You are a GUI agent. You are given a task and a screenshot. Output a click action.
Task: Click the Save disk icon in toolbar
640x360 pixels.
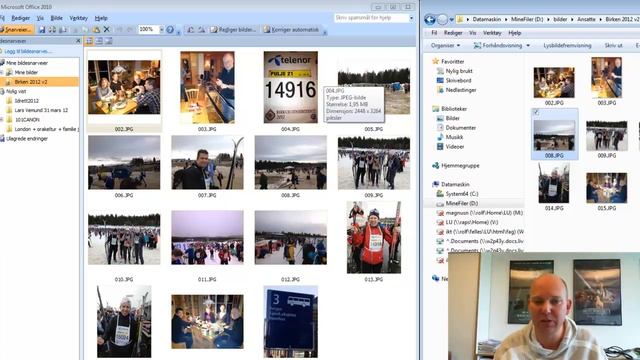(42, 30)
